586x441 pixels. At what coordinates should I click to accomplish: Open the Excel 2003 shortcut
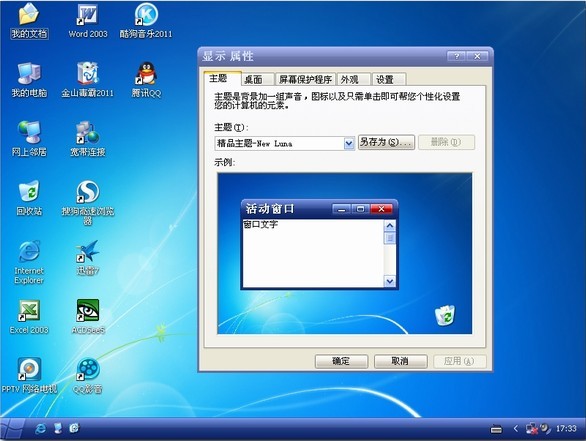pyautogui.click(x=29, y=317)
